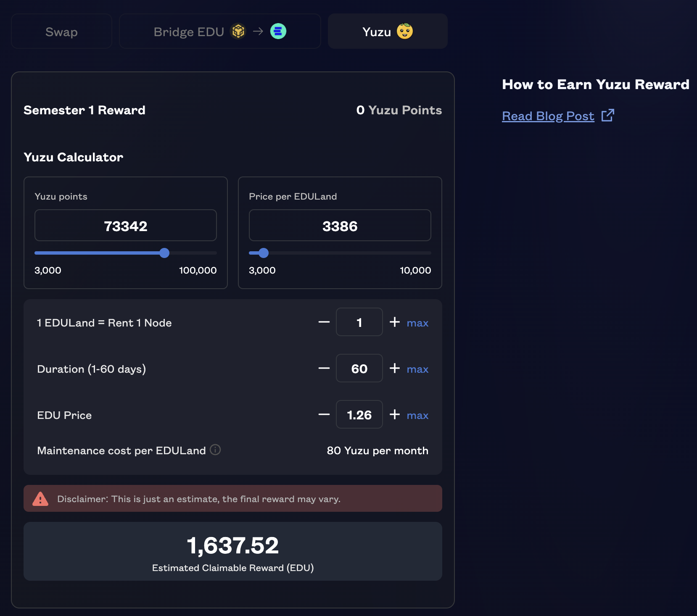
Task: Select the Yuzu tab
Action: (x=387, y=32)
